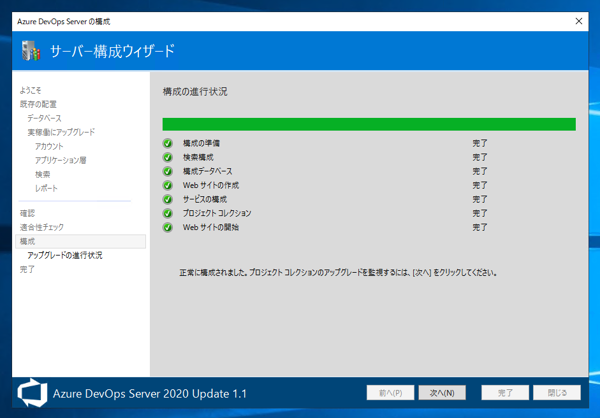This screenshot has width=600, height=418.
Task: Select ようこそ in the wizard sidebar
Action: tap(30, 90)
